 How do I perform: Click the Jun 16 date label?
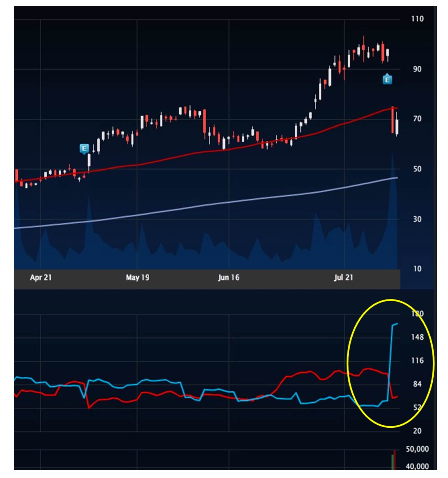[229, 278]
